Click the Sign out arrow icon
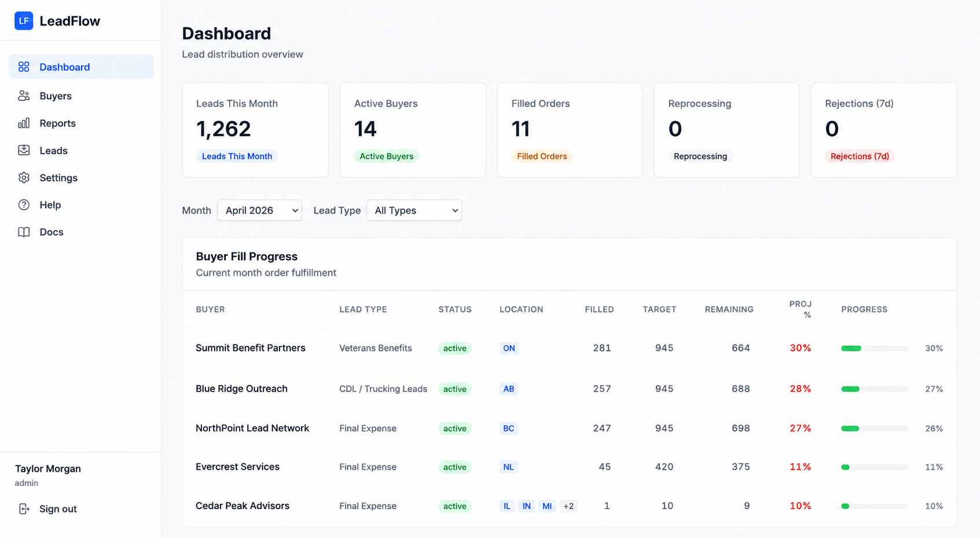Screen dimensions: 980x538 (x=24, y=508)
